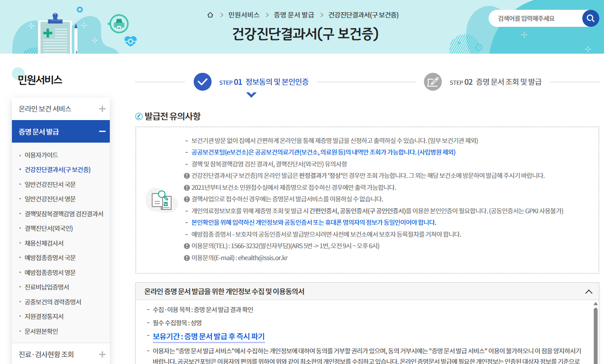Click the blue down arrow under STEP 01
The height and width of the screenshot is (364, 604).
252,94
